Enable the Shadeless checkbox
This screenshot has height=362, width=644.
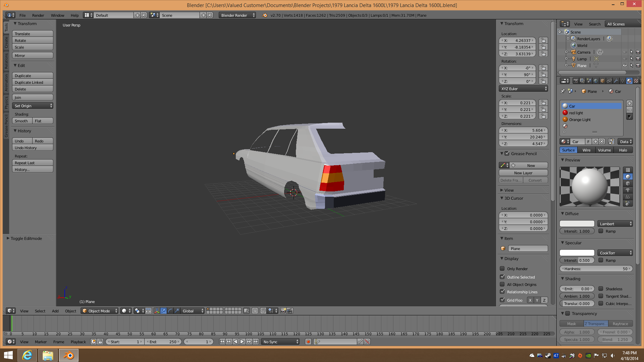[601, 289]
